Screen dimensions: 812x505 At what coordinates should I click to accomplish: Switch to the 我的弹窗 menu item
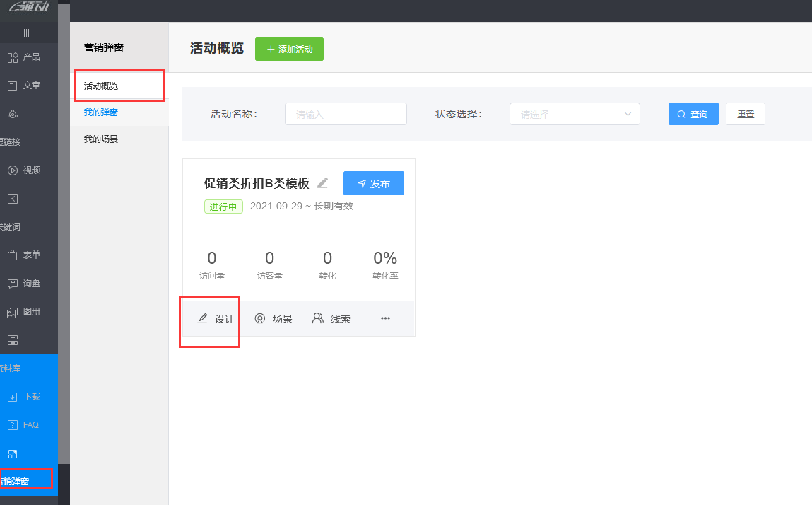[101, 112]
